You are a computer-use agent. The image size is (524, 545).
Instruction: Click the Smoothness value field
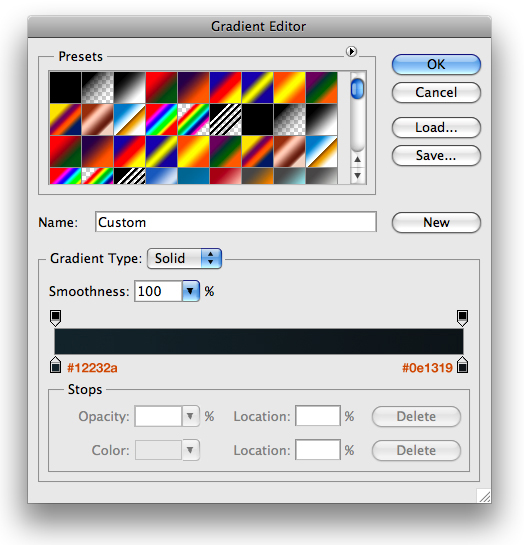coord(158,291)
